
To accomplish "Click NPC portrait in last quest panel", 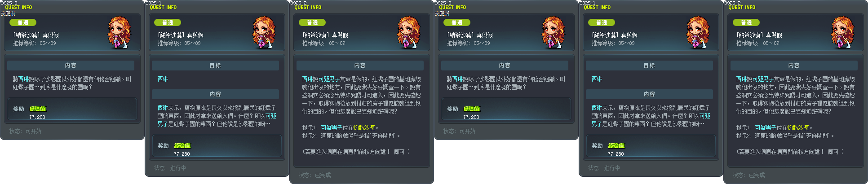I will [843, 32].
